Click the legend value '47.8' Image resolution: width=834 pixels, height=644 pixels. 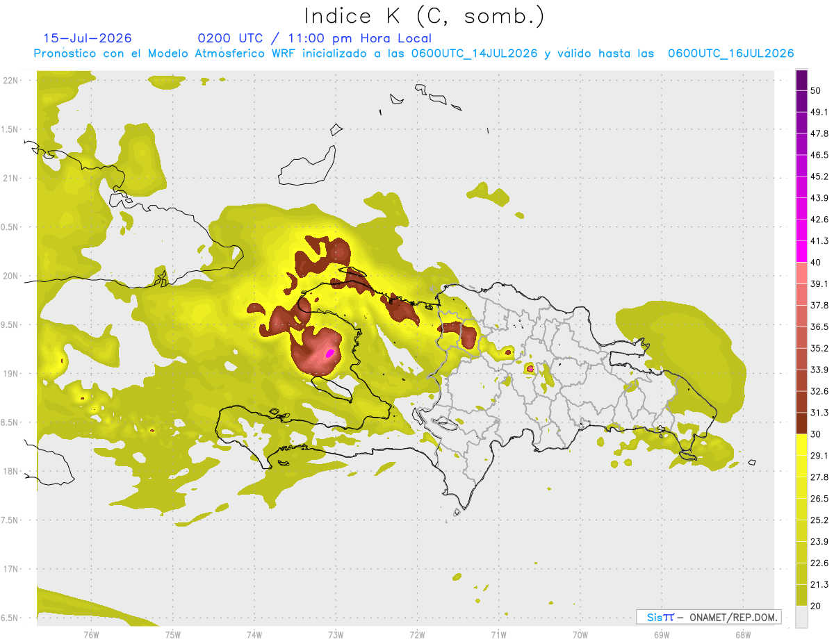pyautogui.click(x=819, y=133)
